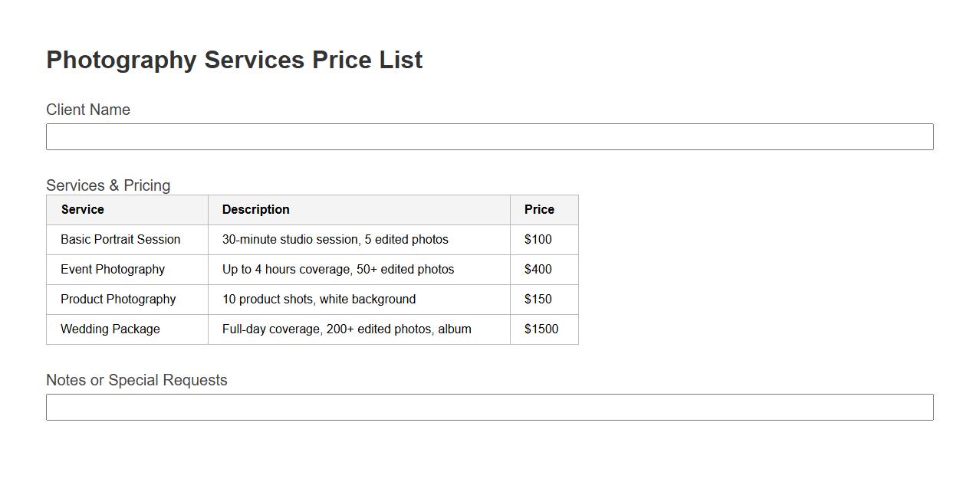Click the Notes or Special Requests label
This screenshot has width=980, height=498.
pos(136,380)
